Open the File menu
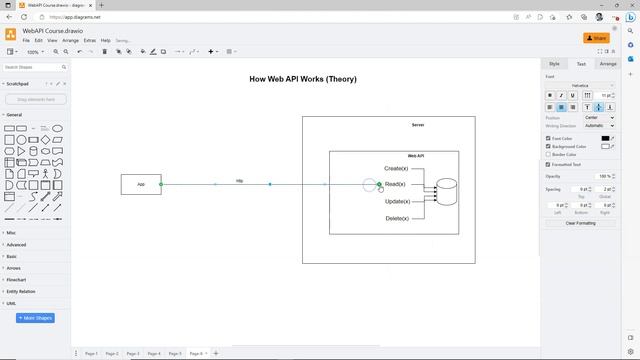This screenshot has width=640, height=360. pos(26,41)
